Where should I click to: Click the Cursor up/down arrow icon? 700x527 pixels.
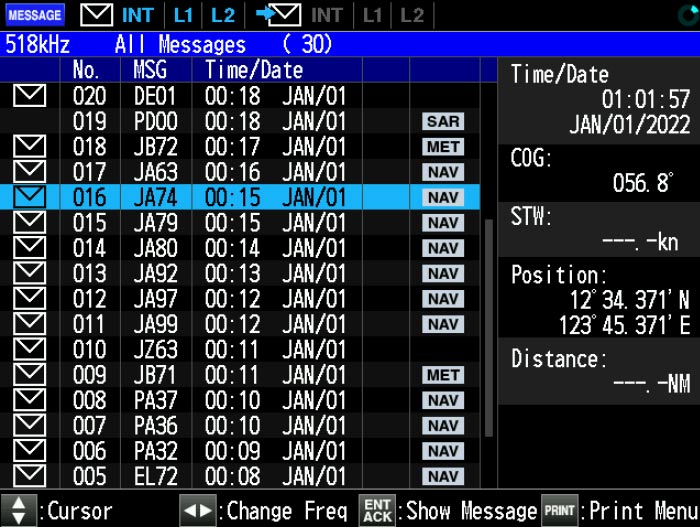pyautogui.click(x=20, y=510)
